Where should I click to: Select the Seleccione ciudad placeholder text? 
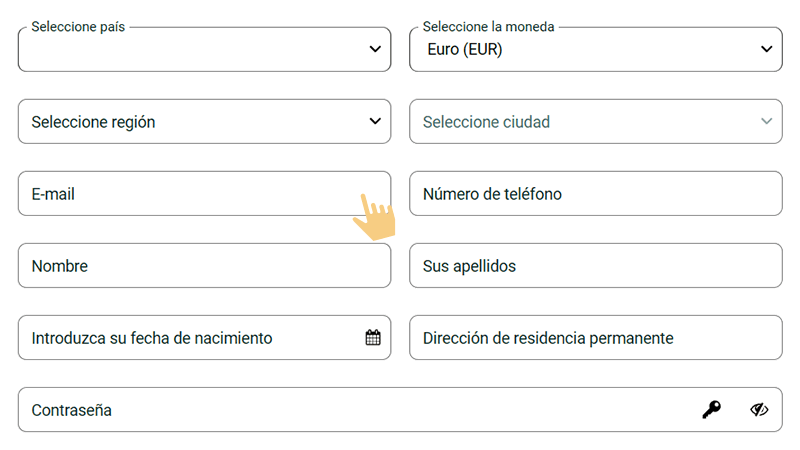pos(486,122)
